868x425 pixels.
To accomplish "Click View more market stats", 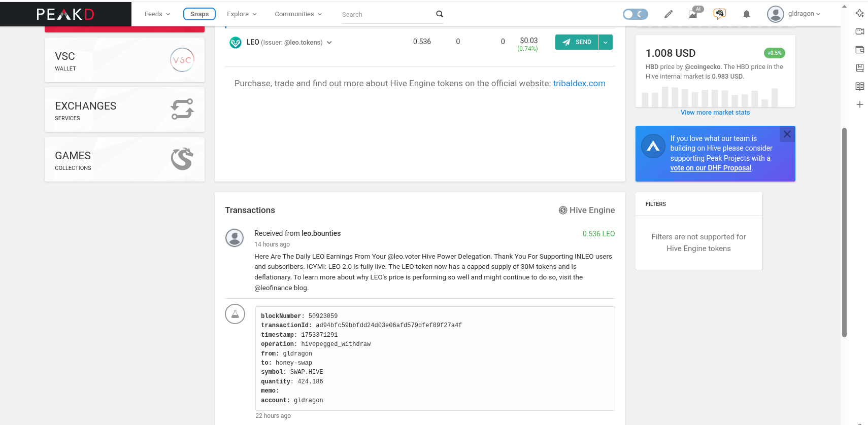I will click(x=715, y=113).
